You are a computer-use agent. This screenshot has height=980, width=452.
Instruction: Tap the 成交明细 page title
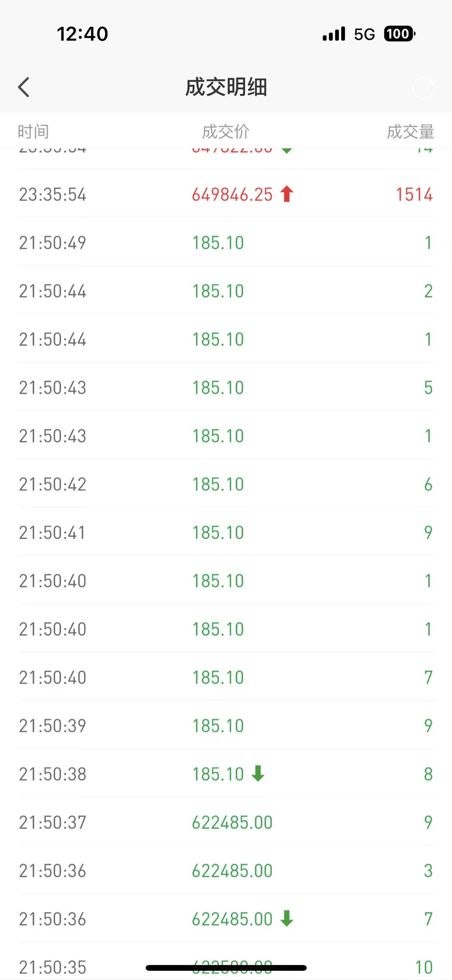[x=226, y=87]
